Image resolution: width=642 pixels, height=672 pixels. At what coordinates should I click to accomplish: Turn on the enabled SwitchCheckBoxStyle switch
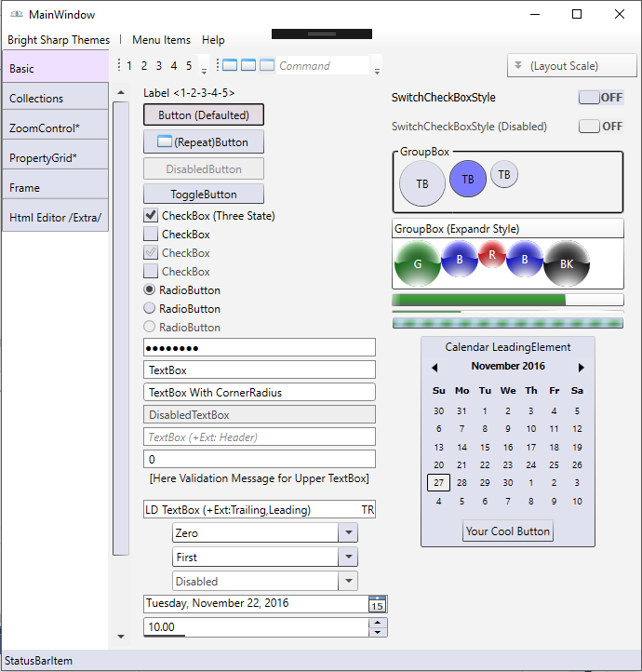click(x=600, y=98)
